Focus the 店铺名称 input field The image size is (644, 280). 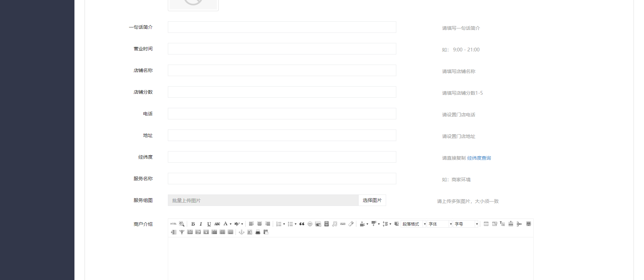(282, 70)
